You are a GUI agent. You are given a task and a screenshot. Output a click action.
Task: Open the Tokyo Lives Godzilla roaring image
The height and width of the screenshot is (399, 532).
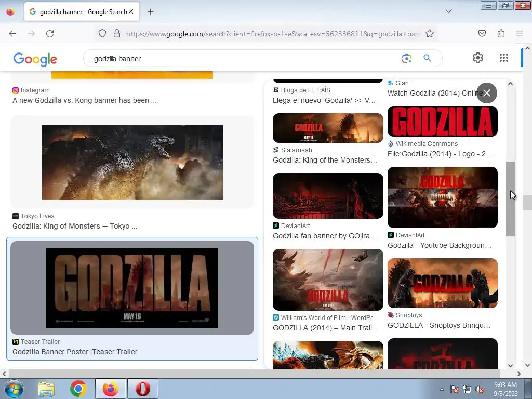[x=132, y=162]
